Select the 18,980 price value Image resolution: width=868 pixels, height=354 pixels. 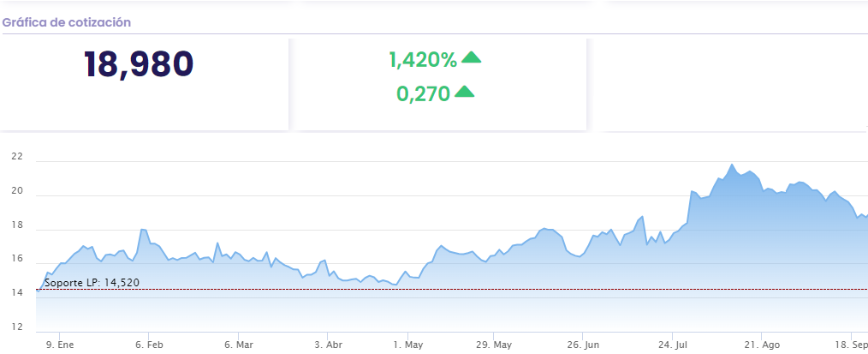coord(139,65)
